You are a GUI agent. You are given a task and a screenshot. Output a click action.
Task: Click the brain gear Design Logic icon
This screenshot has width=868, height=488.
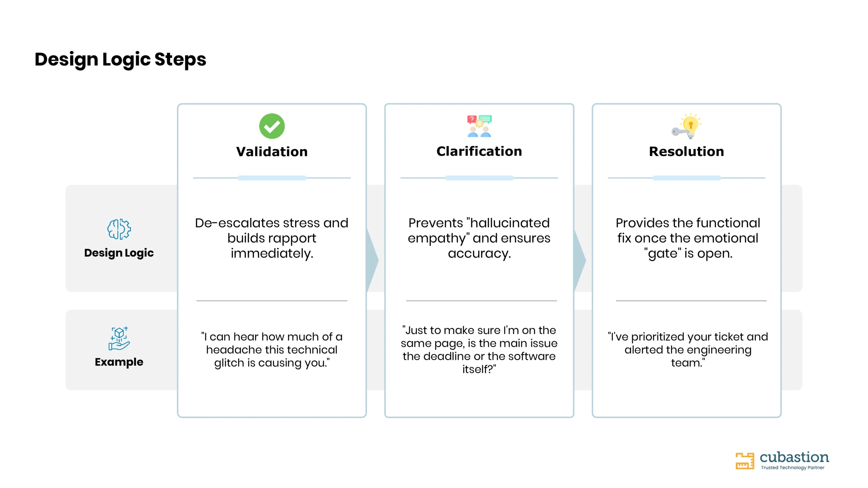point(119,229)
